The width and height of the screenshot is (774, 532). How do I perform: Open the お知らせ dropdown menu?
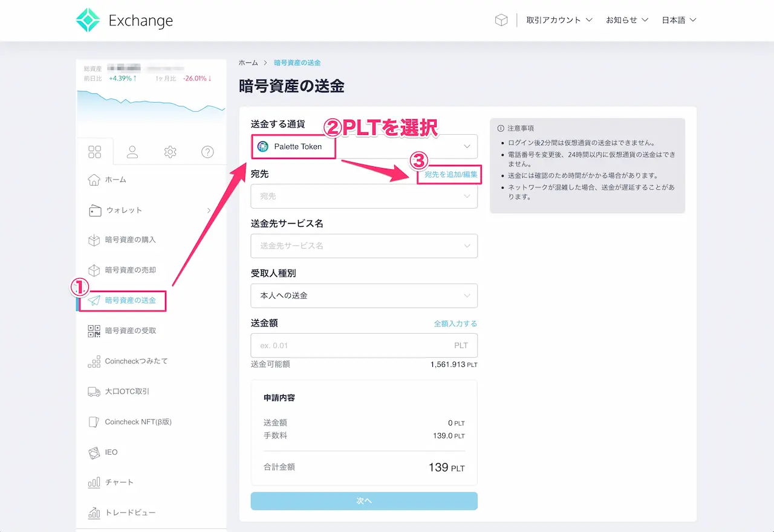pos(627,20)
